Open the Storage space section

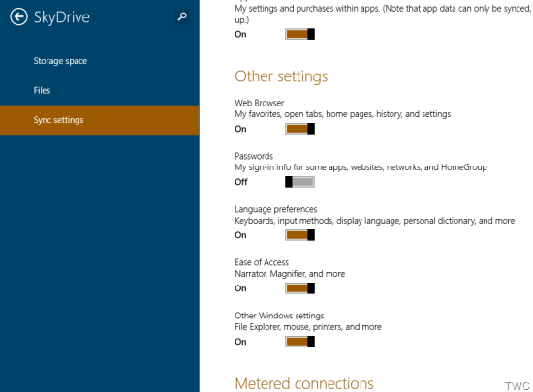[x=60, y=61]
